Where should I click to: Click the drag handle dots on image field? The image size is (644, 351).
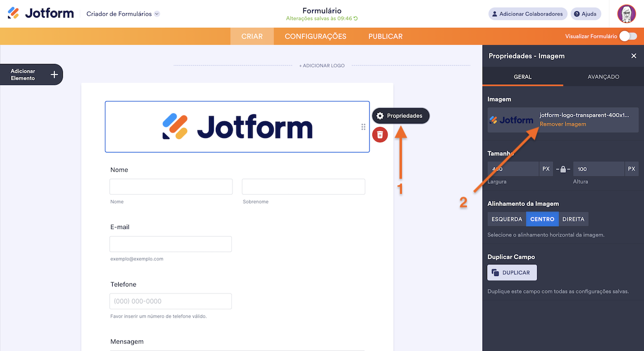point(363,127)
